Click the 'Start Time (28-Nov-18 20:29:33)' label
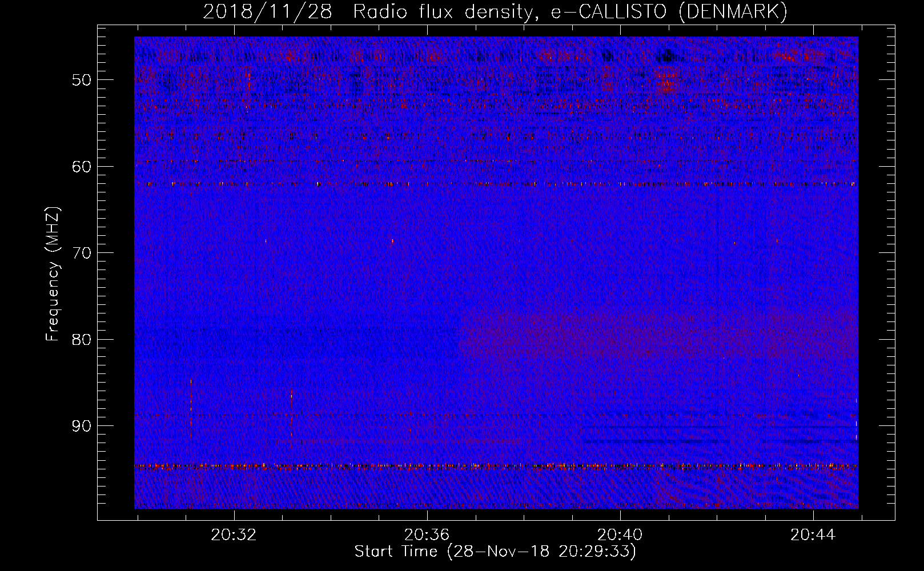Viewport: 924px width, 571px height. [495, 552]
